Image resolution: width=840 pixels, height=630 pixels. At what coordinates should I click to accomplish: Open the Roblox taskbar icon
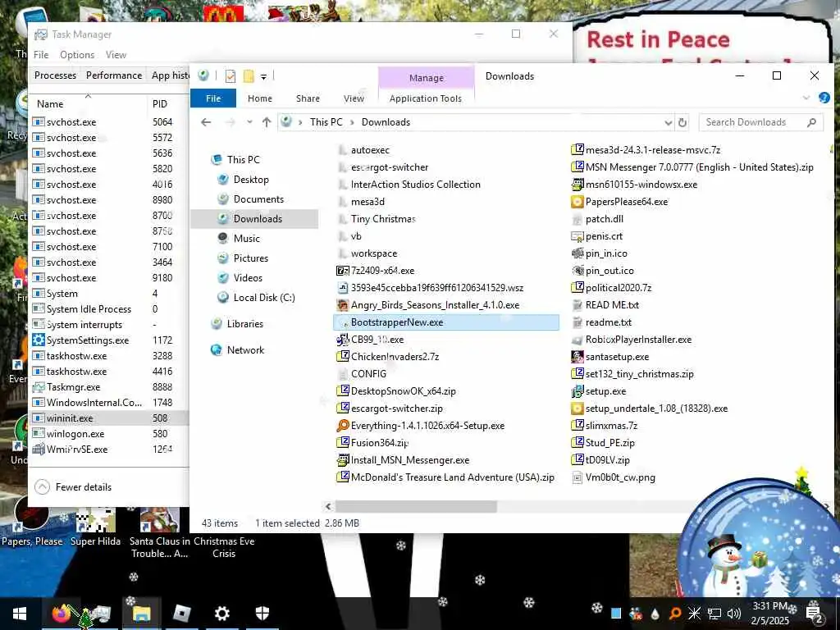point(182,614)
